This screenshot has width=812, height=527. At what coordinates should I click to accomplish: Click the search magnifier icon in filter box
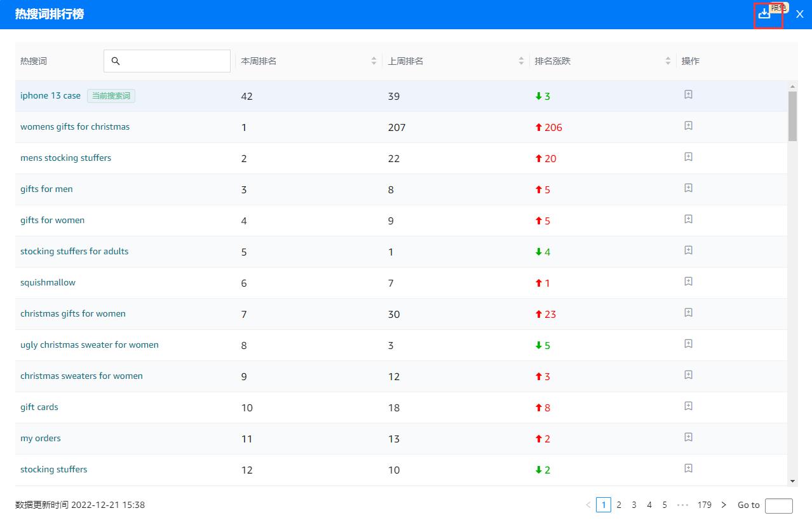click(x=116, y=61)
